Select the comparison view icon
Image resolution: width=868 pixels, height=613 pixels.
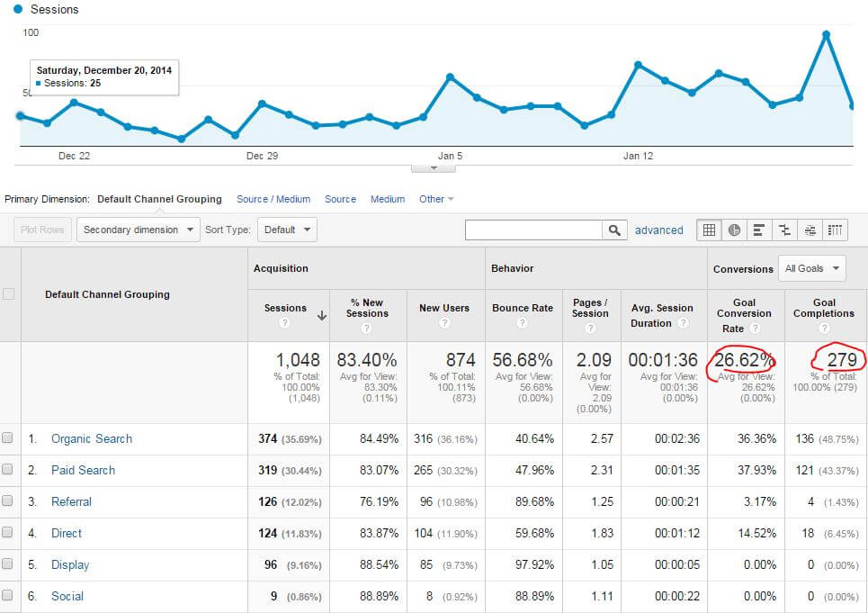coord(785,230)
